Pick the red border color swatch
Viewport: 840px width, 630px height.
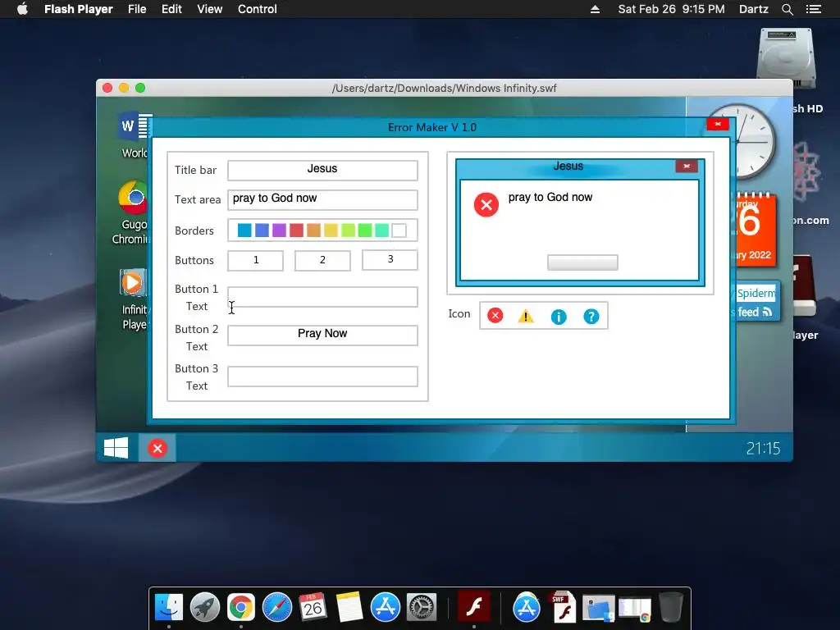coord(296,231)
